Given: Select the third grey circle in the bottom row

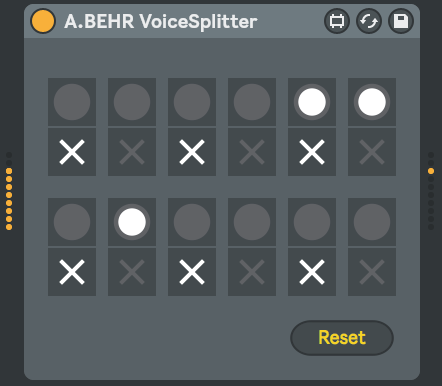Looking at the screenshot, I should [x=192, y=222].
